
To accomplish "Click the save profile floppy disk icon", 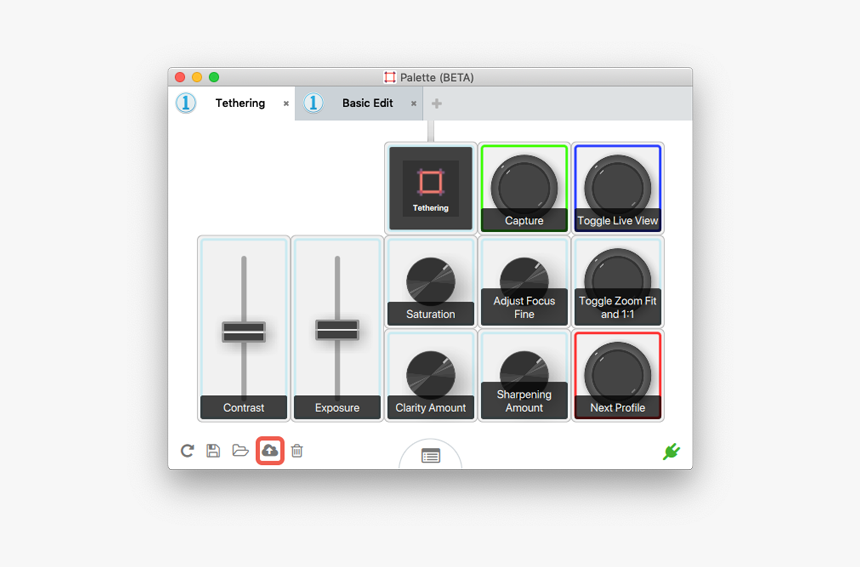I will pos(213,451).
